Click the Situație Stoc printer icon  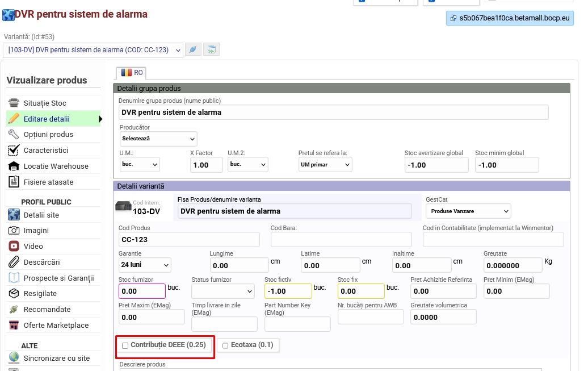point(14,103)
